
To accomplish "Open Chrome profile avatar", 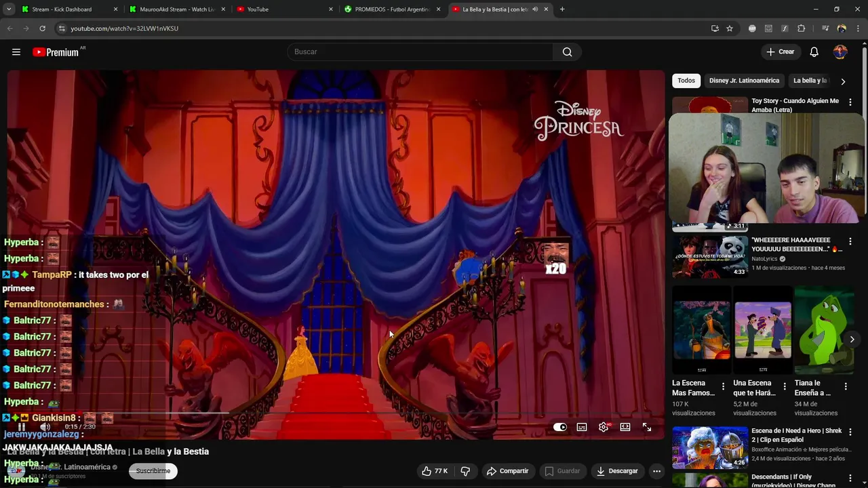I will 842,28.
